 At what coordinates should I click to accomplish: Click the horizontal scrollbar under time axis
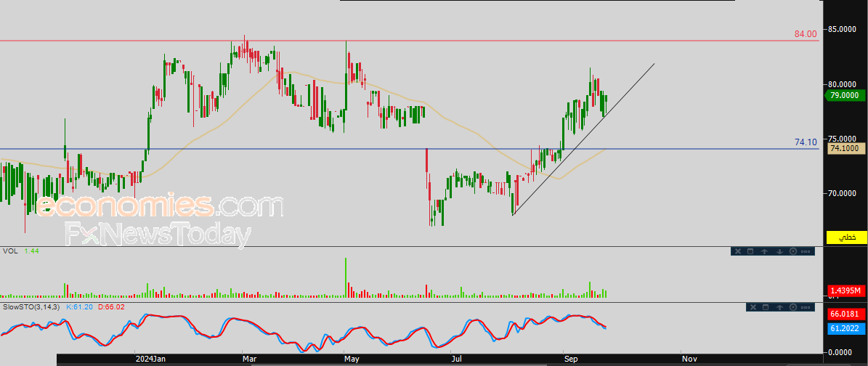point(436,362)
